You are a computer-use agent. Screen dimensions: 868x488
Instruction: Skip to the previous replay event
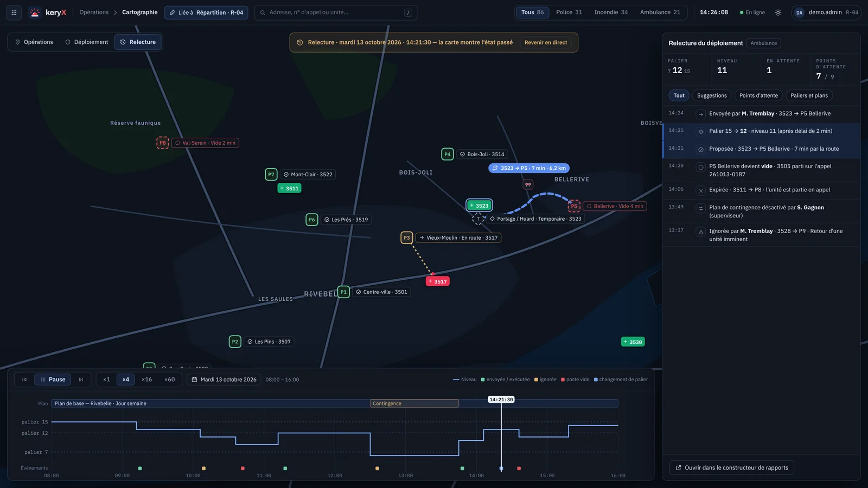24,380
